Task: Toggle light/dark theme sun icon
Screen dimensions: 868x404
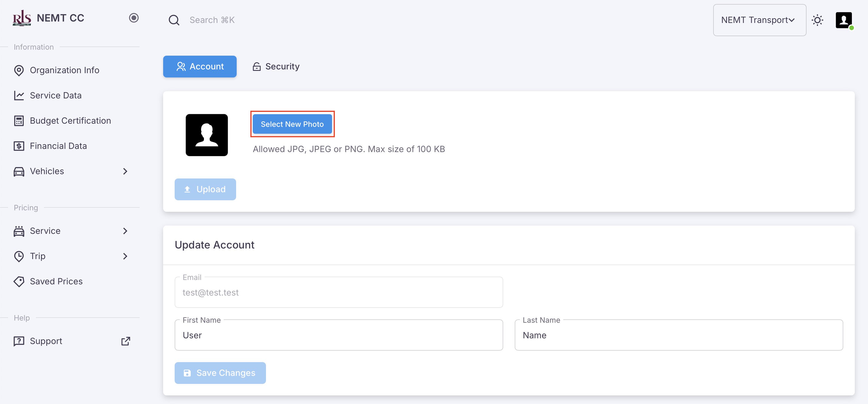Action: tap(817, 20)
